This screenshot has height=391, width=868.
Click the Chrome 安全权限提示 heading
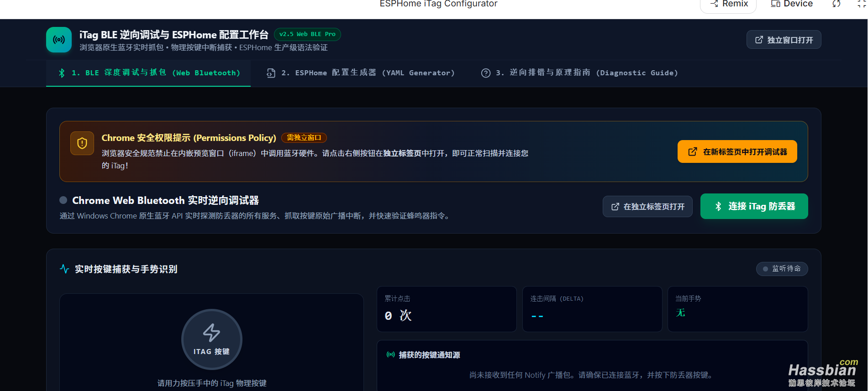coord(189,138)
